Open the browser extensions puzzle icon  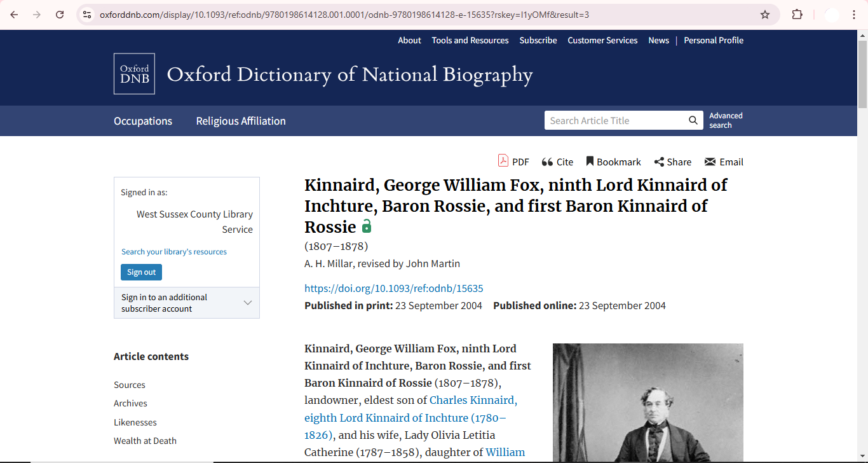point(797,15)
